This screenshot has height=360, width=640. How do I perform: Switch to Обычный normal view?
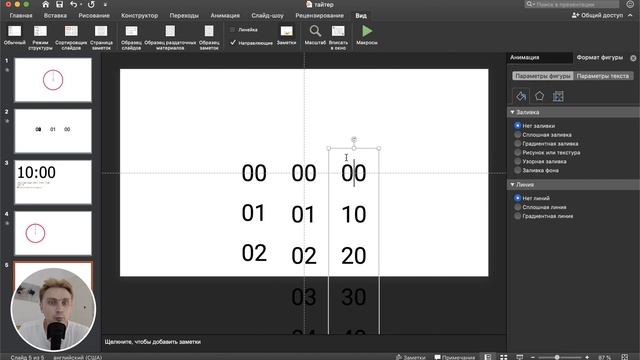(15, 36)
